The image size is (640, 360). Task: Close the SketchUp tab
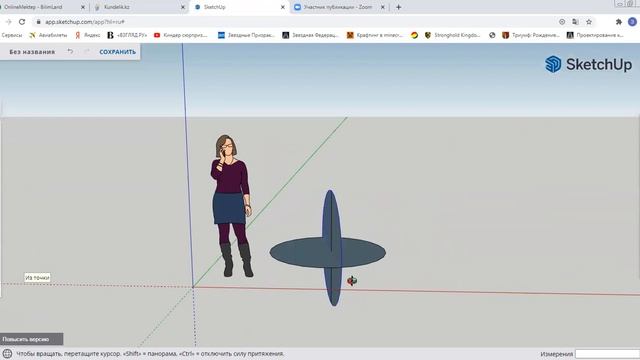pyautogui.click(x=282, y=7)
